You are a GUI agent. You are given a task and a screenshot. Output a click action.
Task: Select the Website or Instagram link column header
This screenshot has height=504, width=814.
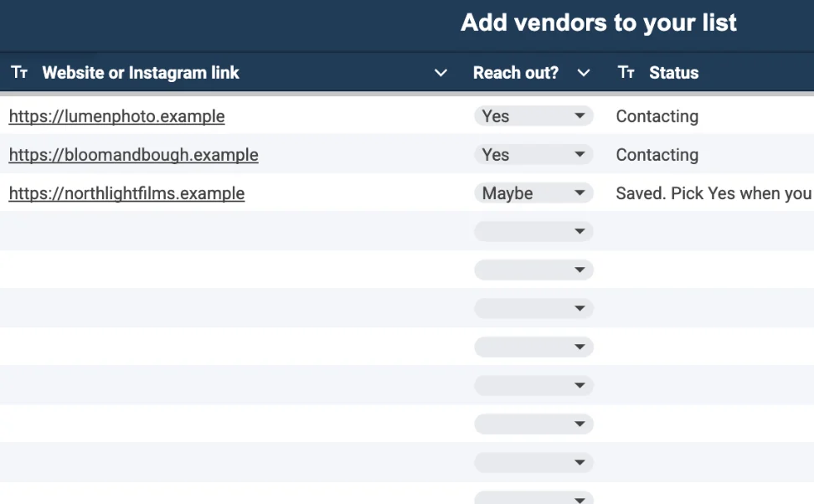(x=141, y=73)
